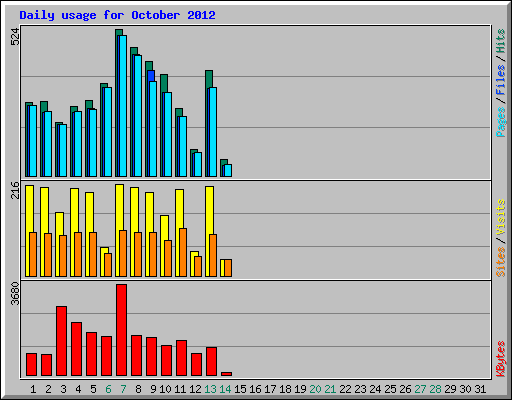The width and height of the screenshot is (512, 400).
Task: Click the x-axis day label '18'
Action: click(x=285, y=389)
